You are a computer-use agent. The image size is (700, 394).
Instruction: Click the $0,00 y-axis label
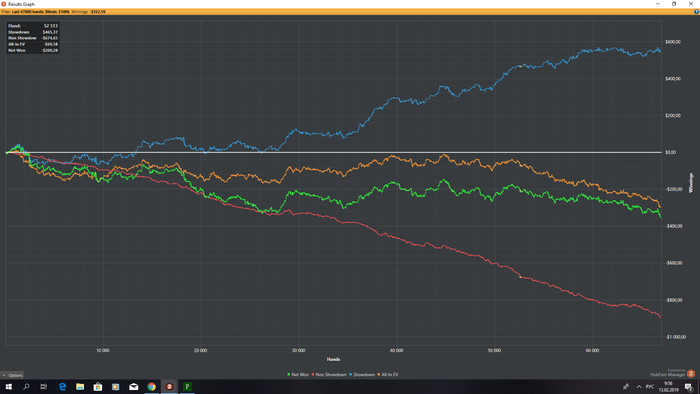670,153
